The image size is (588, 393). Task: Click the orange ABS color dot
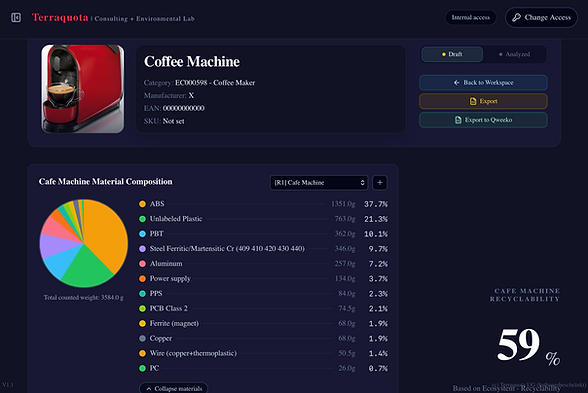tap(142, 204)
